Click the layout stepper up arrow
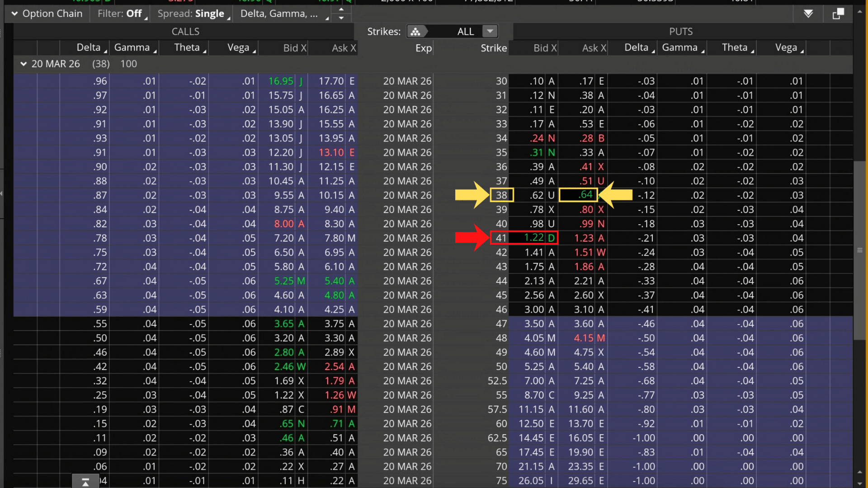This screenshot has height=488, width=868. [x=341, y=9]
